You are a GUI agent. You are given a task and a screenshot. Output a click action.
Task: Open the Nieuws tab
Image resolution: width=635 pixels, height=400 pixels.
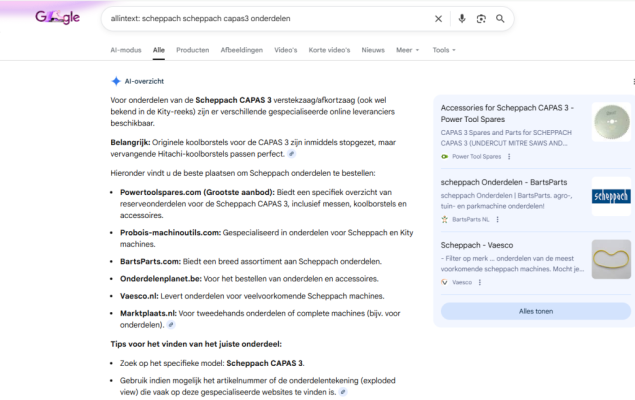373,50
